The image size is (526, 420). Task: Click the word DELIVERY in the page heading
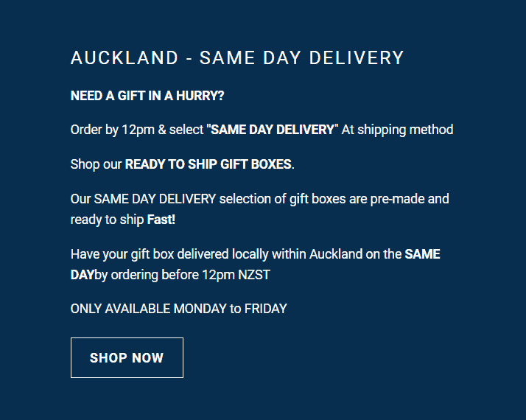tap(357, 57)
